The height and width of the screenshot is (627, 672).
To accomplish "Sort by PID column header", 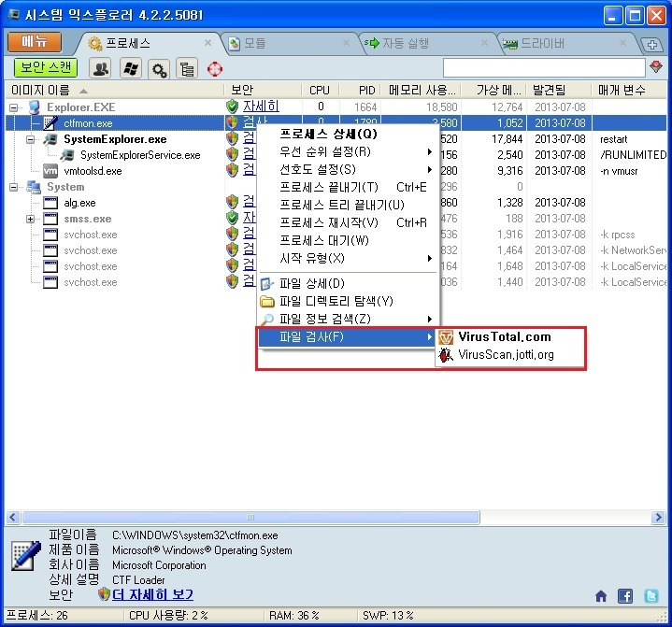I will tap(360, 90).
